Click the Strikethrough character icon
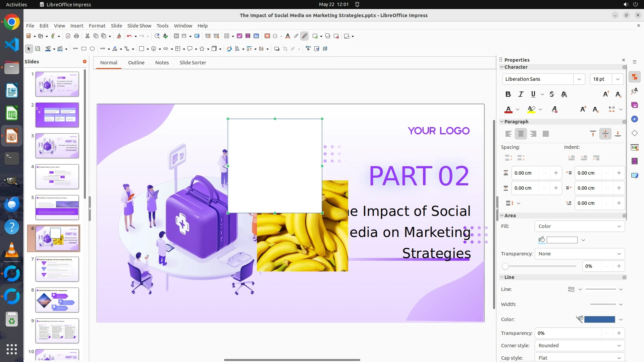Screen dimensions: 644x362 (552, 95)
